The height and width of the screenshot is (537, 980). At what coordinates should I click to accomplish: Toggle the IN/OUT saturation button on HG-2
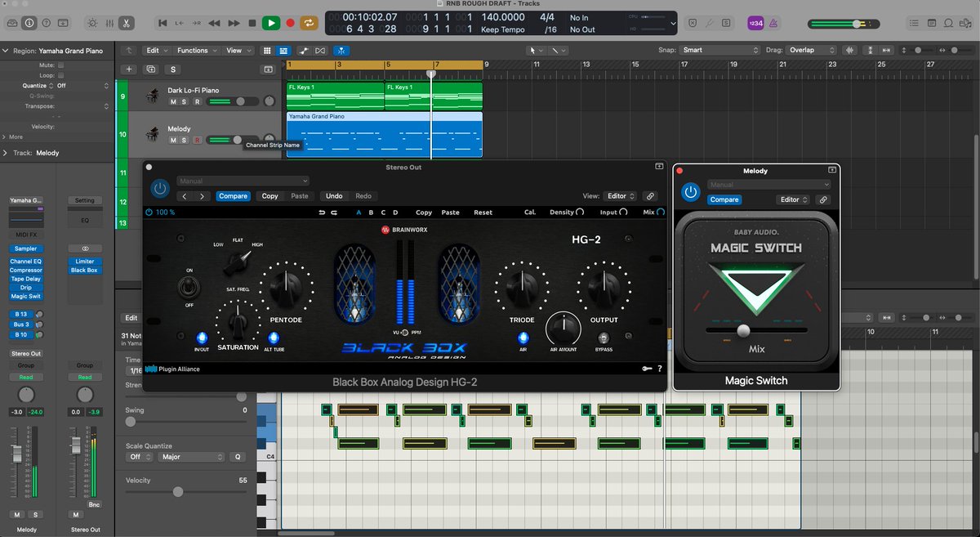click(201, 338)
